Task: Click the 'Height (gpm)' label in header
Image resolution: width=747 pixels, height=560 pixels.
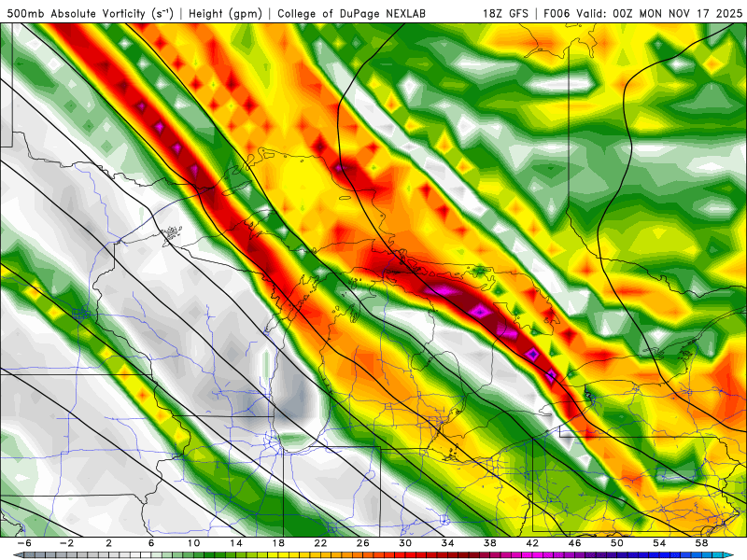Action: [x=225, y=14]
